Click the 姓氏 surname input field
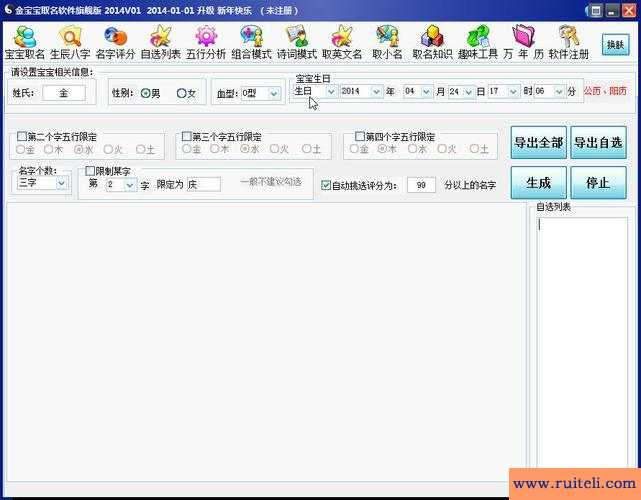This screenshot has width=641, height=500. click(64, 93)
